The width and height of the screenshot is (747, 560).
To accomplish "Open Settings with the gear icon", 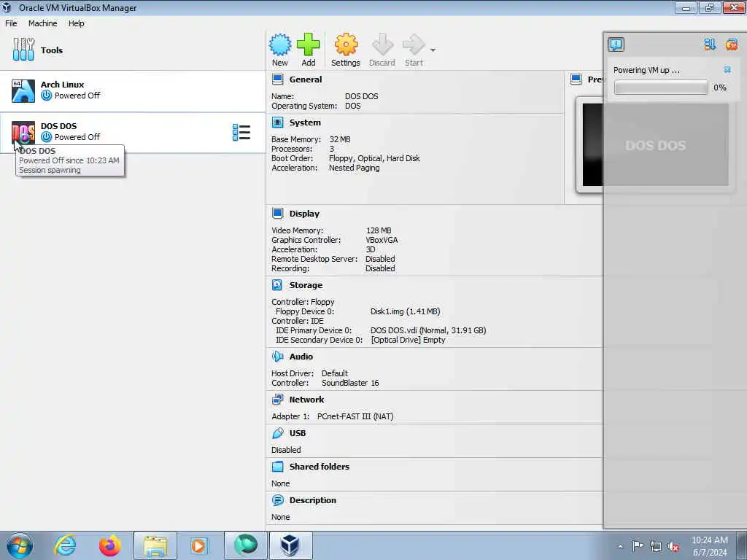I will pyautogui.click(x=346, y=44).
